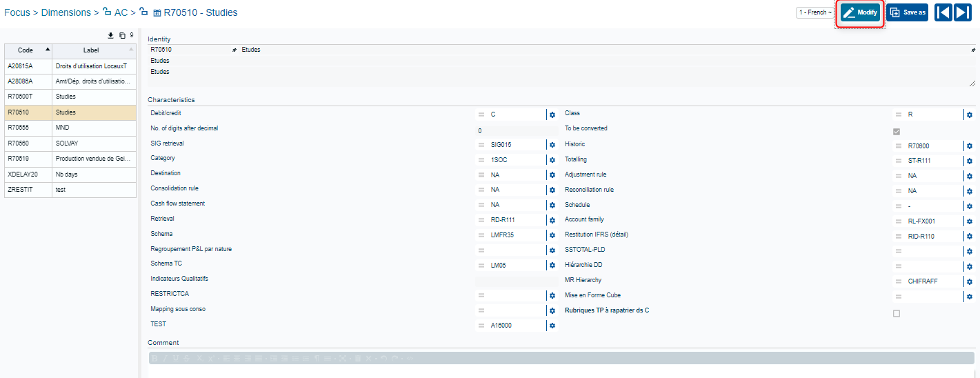Viewport: 980px width, 378px height.
Task: Click the Bold button in comment toolbar
Action: point(154,359)
